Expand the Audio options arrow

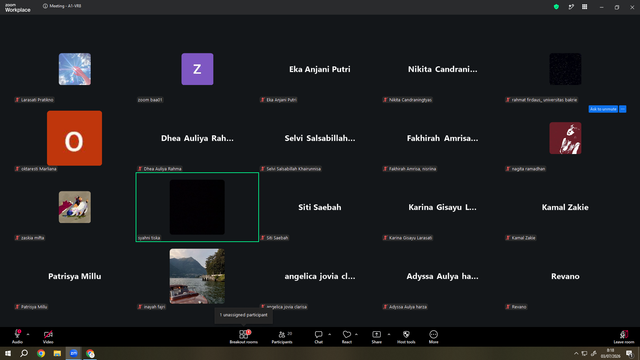point(28,334)
